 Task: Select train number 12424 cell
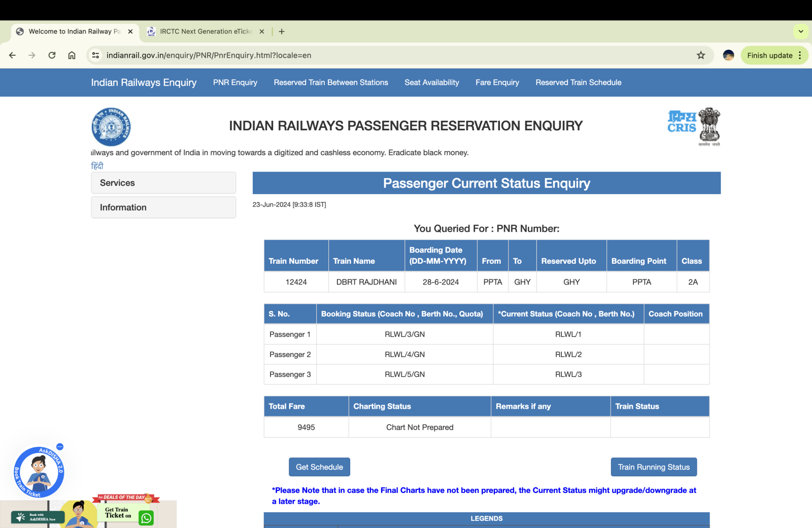[x=296, y=282]
